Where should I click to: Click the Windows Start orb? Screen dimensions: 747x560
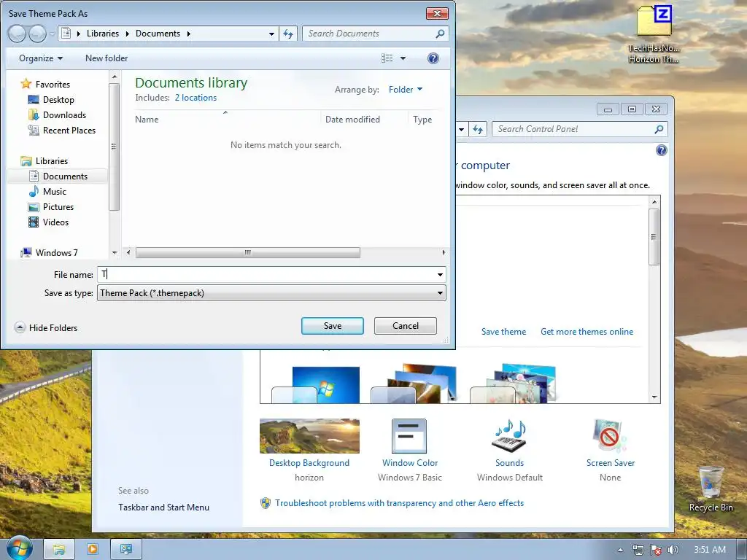coord(19,549)
